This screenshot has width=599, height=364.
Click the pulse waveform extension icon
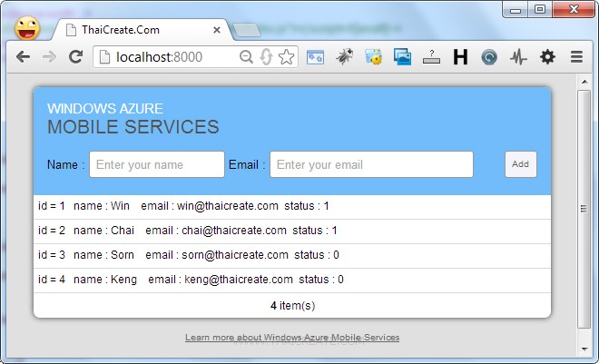click(x=518, y=57)
